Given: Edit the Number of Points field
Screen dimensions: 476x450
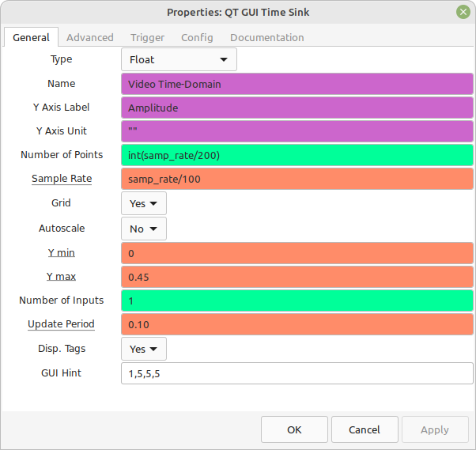Looking at the screenshot, I should pos(297,155).
